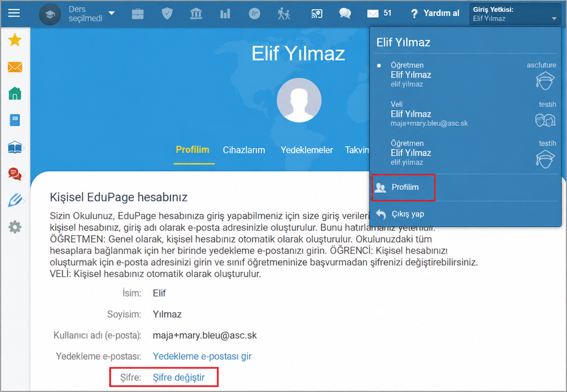Screen dimensions: 567x392
Task: Click the yellow star favorites icon
Action: 15,40
